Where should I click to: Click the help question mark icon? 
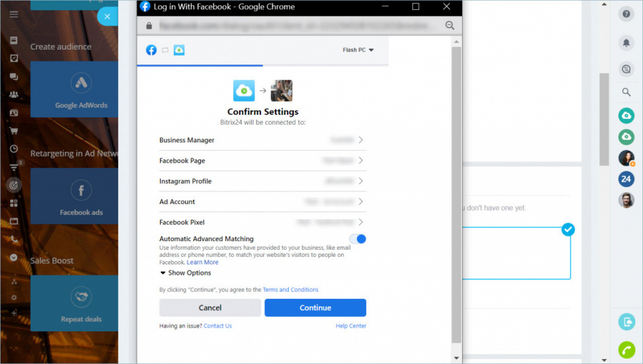point(626,14)
